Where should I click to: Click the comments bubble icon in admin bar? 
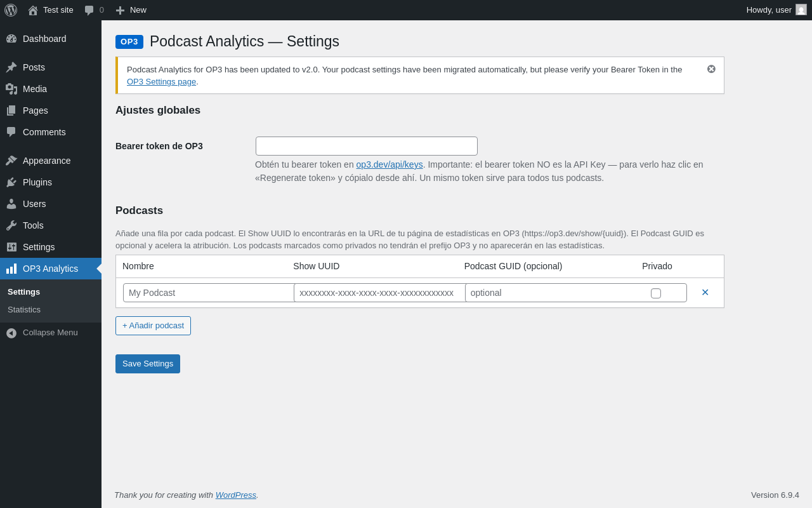(89, 10)
